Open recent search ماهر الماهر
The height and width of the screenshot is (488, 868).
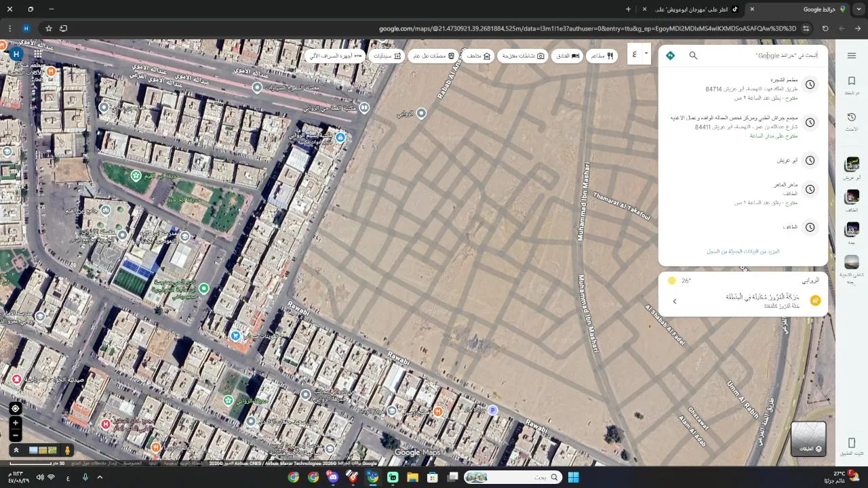tap(743, 193)
